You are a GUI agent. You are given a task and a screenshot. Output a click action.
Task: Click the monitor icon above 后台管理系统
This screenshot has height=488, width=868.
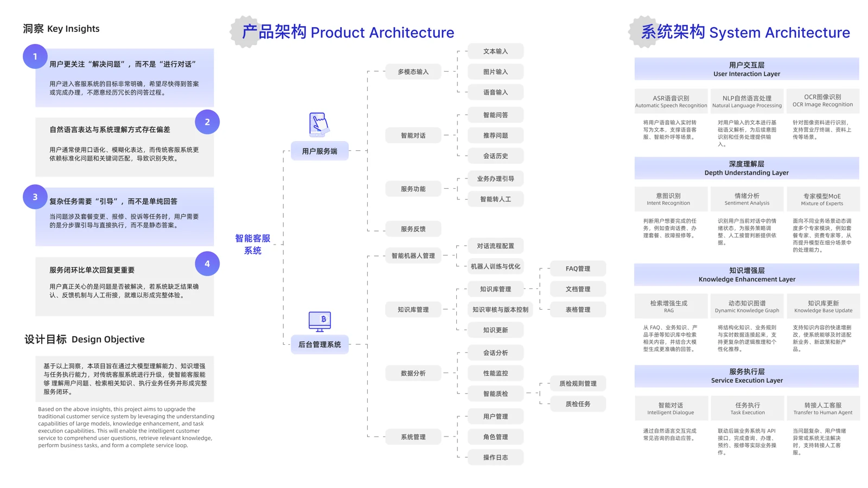320,321
